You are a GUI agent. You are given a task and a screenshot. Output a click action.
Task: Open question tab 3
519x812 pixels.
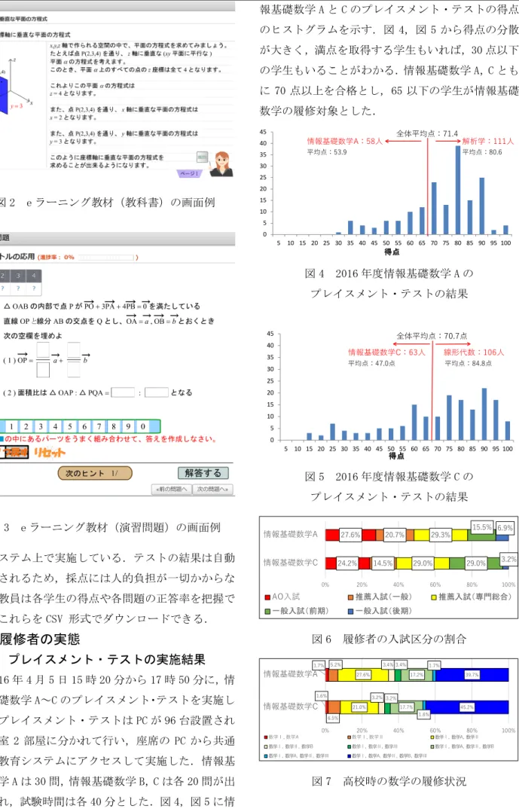pos(18,276)
